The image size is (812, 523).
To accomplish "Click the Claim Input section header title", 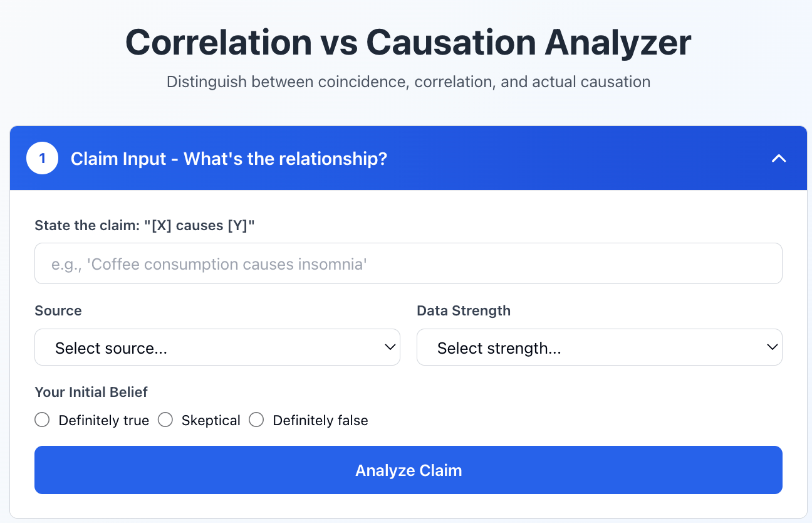I will pyautogui.click(x=229, y=159).
